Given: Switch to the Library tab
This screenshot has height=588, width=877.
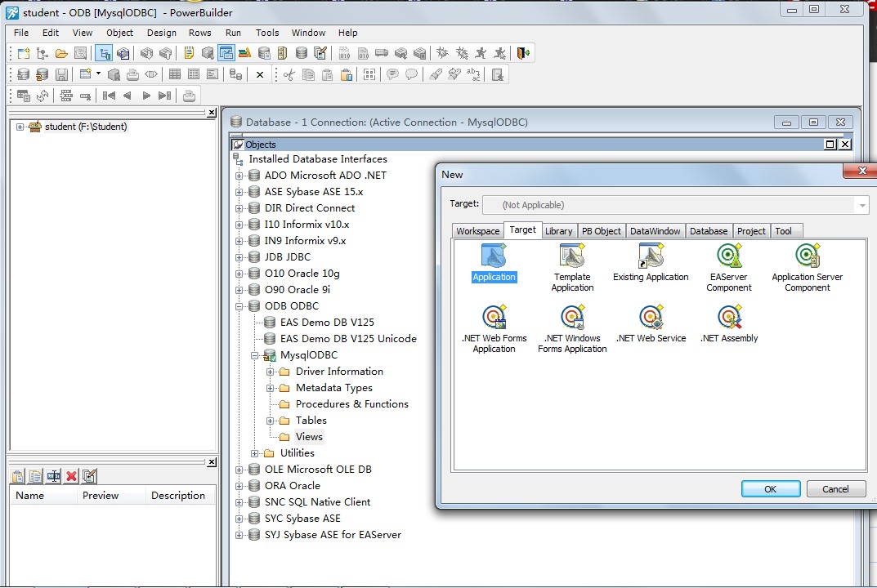Looking at the screenshot, I should [558, 231].
